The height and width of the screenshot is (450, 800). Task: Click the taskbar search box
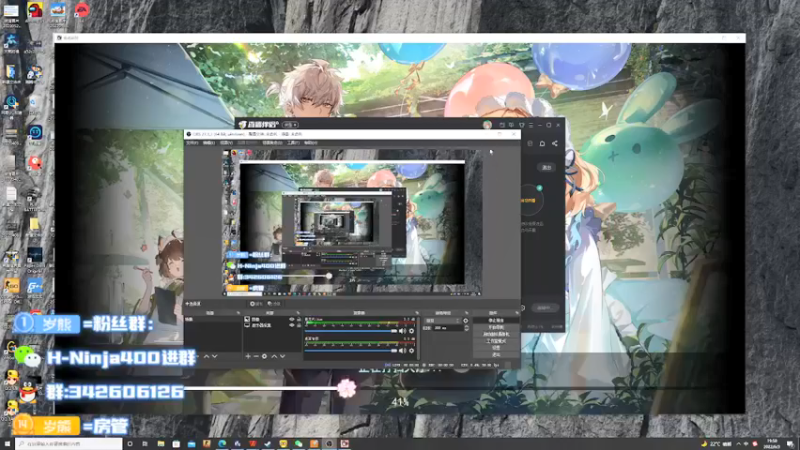click(69, 444)
